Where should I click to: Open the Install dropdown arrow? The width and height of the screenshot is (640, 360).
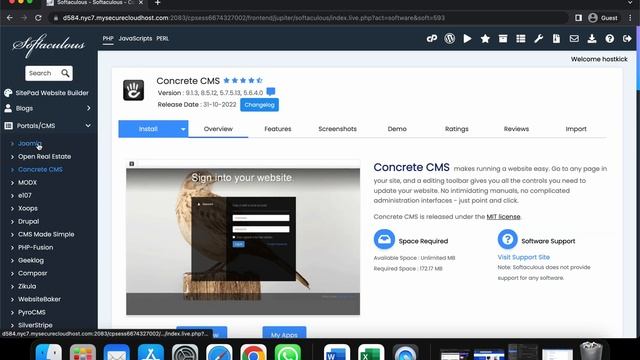tap(183, 129)
